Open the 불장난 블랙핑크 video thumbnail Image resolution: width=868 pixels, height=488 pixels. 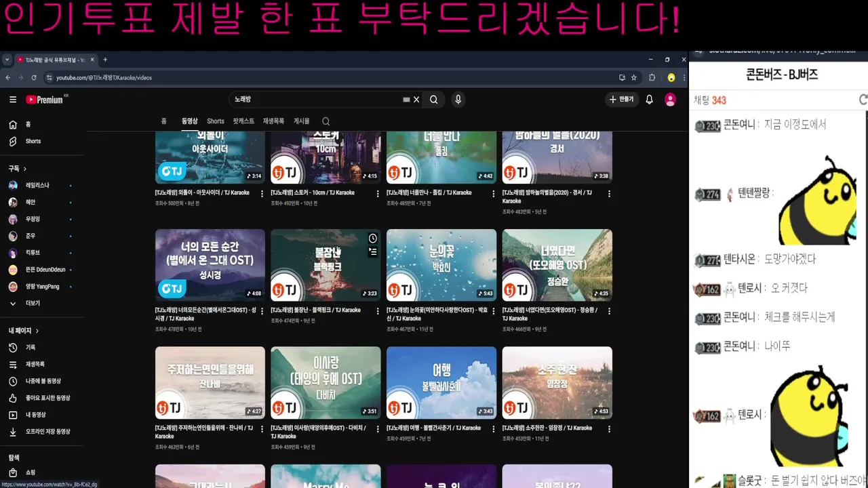(325, 265)
